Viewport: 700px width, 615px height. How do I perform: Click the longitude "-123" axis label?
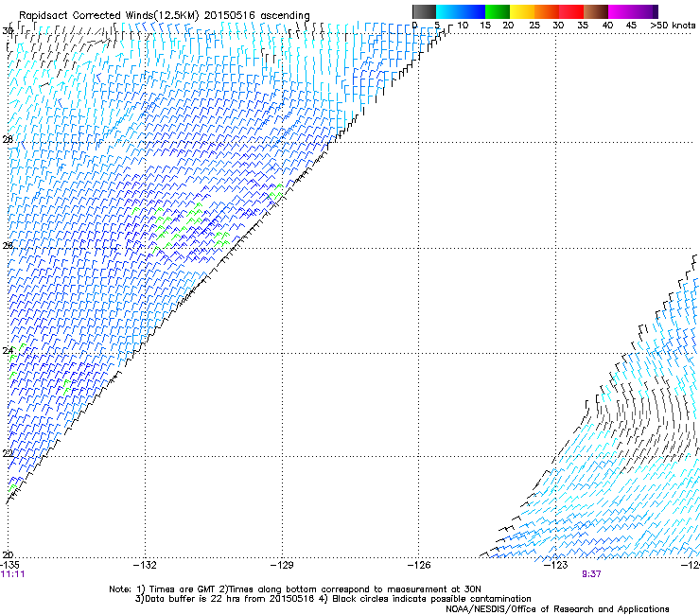pyautogui.click(x=555, y=565)
